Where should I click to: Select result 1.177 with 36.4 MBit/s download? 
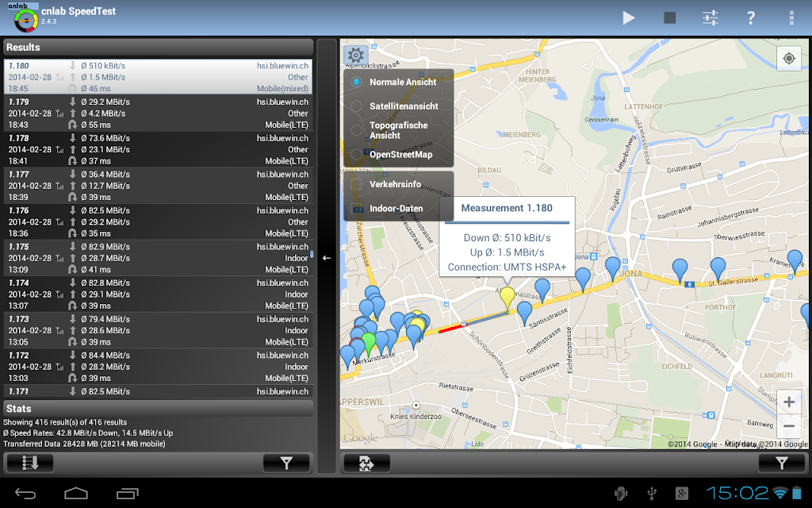[x=158, y=186]
